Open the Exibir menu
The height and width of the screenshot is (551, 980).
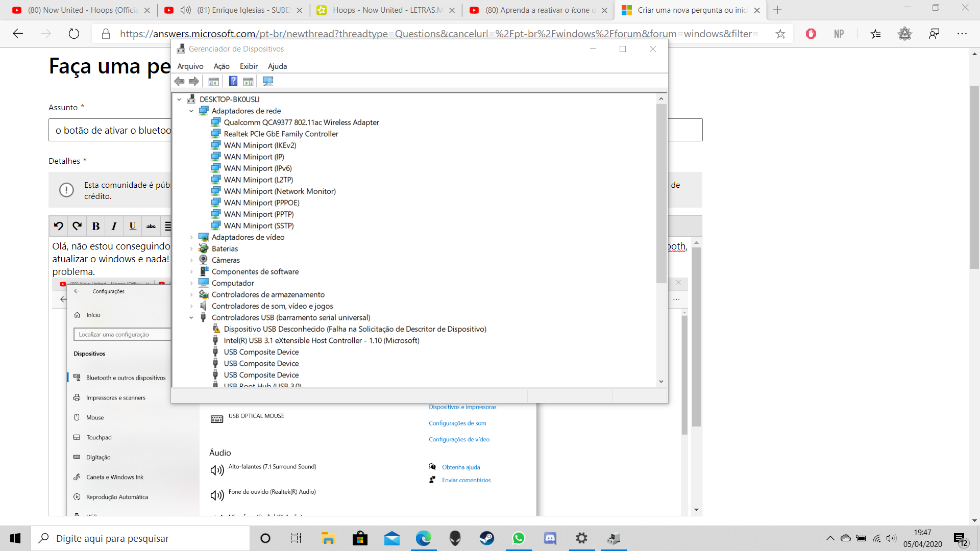[249, 66]
